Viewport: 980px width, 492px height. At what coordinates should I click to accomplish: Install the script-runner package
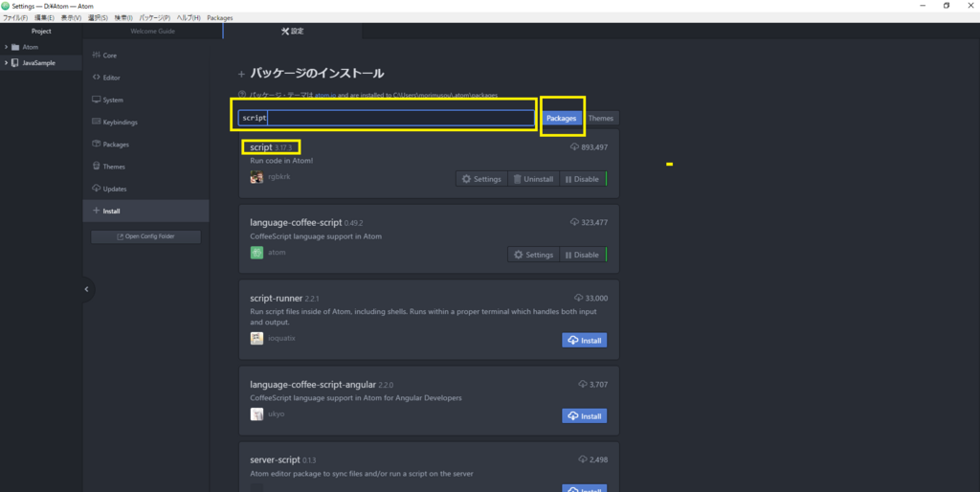(x=585, y=340)
